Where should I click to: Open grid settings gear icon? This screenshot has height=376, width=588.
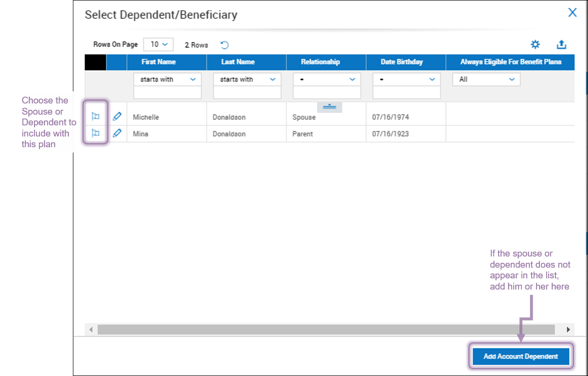pyautogui.click(x=535, y=45)
